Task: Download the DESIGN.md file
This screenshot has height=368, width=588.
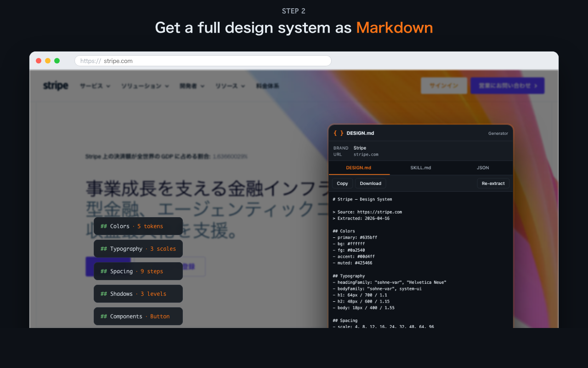Action: pyautogui.click(x=370, y=184)
